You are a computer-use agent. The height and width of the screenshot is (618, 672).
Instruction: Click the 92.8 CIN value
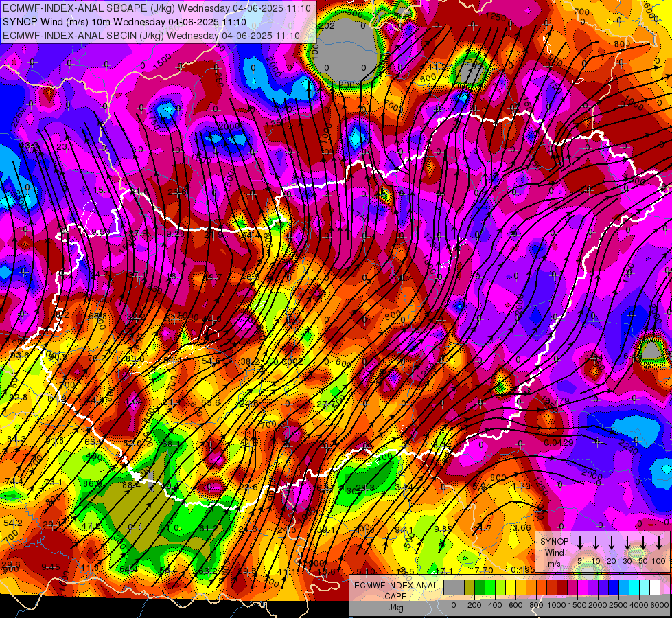[x=18, y=398]
